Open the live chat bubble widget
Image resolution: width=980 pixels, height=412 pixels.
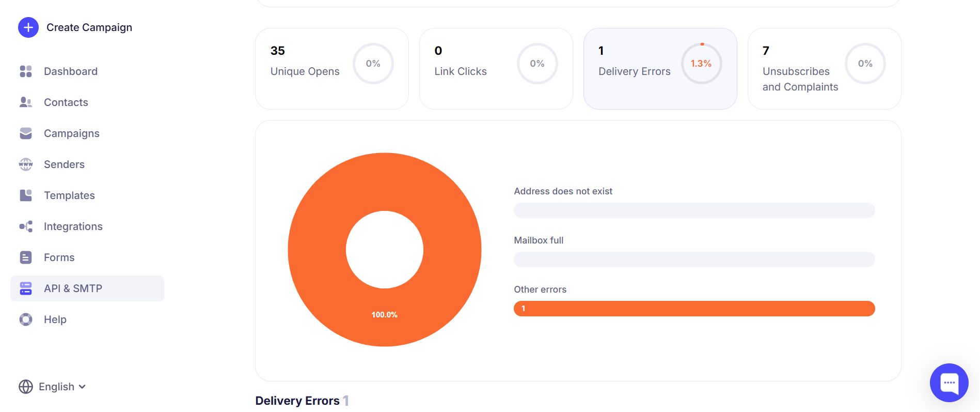pos(949,383)
